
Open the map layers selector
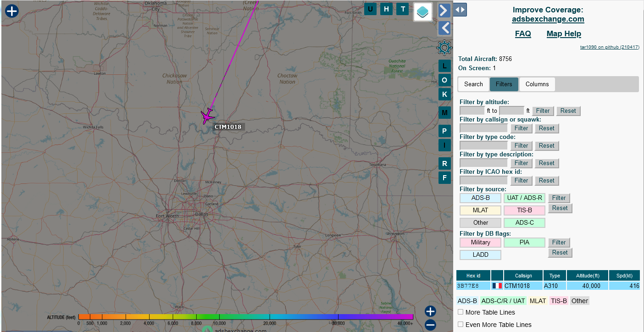423,11
